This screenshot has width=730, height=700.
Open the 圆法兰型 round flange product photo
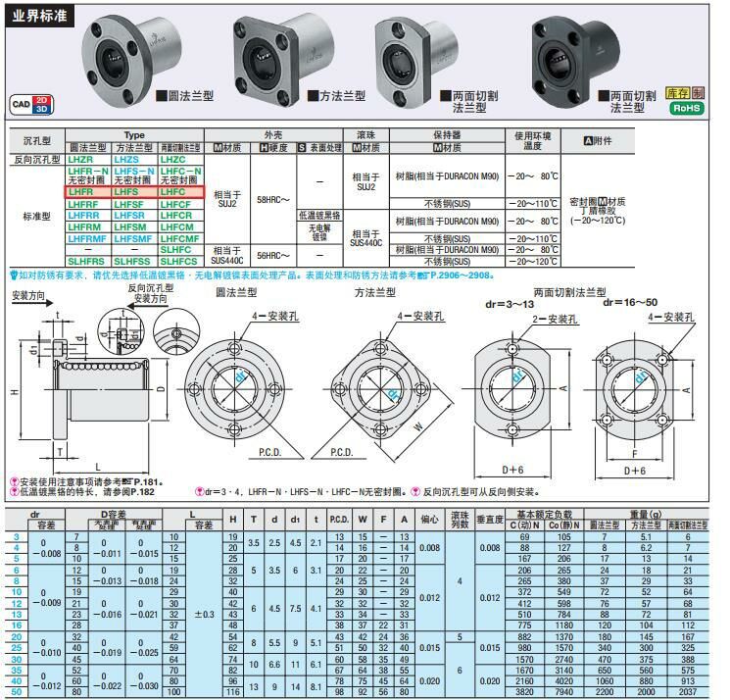131,61
